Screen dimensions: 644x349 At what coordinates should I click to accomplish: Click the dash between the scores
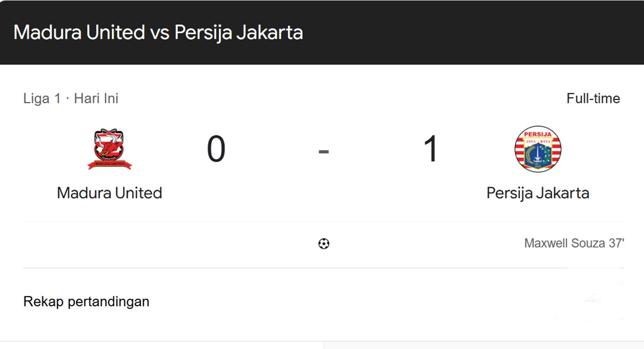[x=323, y=152]
